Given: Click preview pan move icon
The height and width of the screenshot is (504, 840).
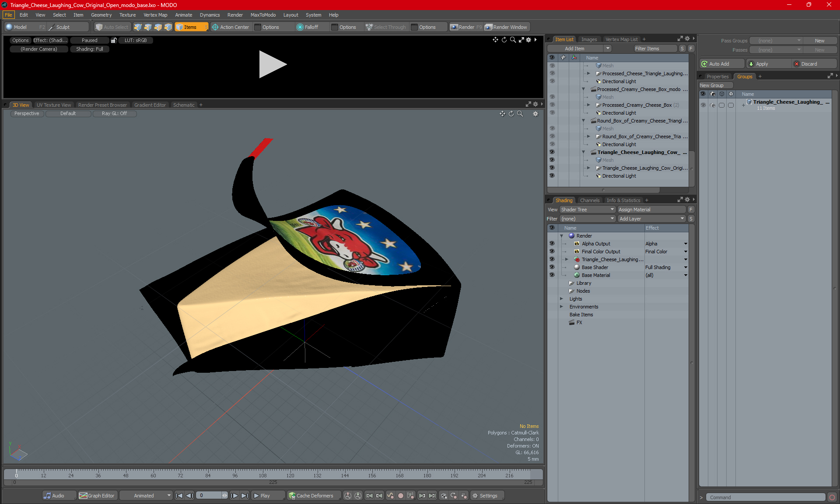Looking at the screenshot, I should (495, 40).
